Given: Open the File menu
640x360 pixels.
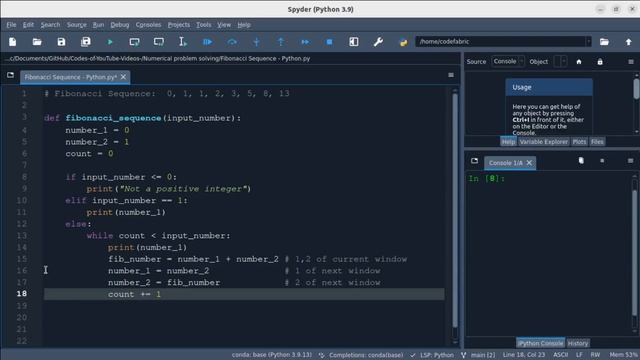Looking at the screenshot, I should (11, 25).
